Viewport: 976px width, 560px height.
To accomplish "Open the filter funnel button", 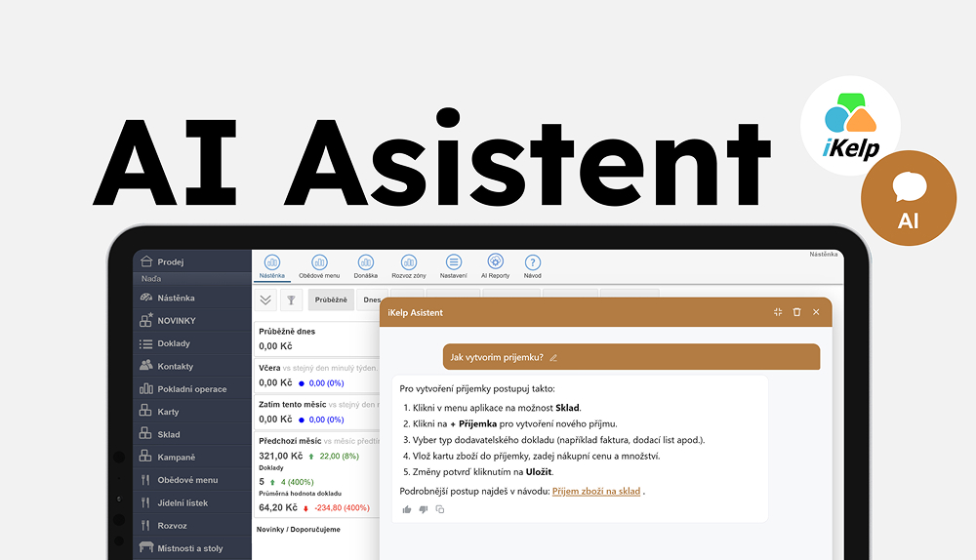I will point(291,300).
